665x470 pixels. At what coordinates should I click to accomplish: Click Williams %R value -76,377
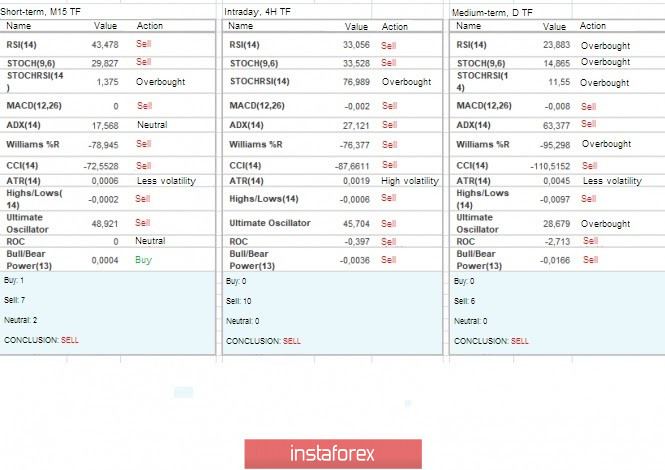coord(355,145)
